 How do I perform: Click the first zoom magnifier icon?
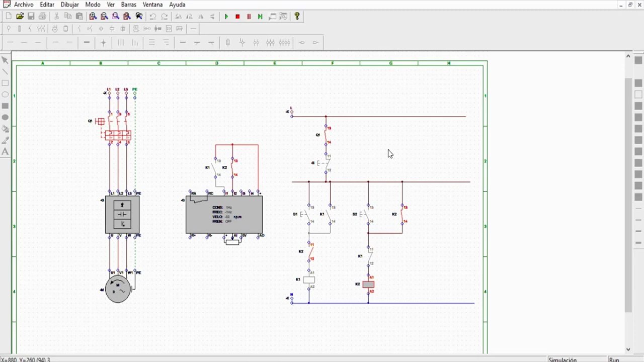point(93,17)
